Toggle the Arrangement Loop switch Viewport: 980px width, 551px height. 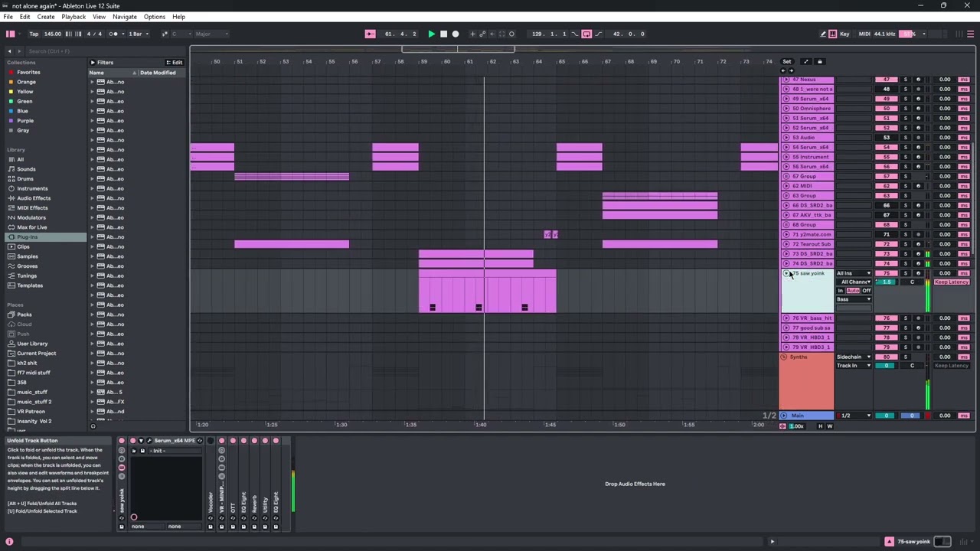tap(586, 34)
